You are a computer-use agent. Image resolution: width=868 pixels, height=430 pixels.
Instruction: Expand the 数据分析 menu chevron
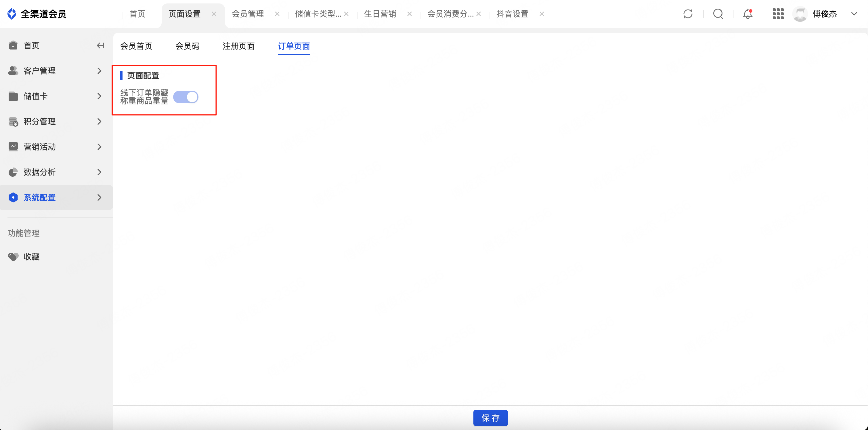(99, 172)
